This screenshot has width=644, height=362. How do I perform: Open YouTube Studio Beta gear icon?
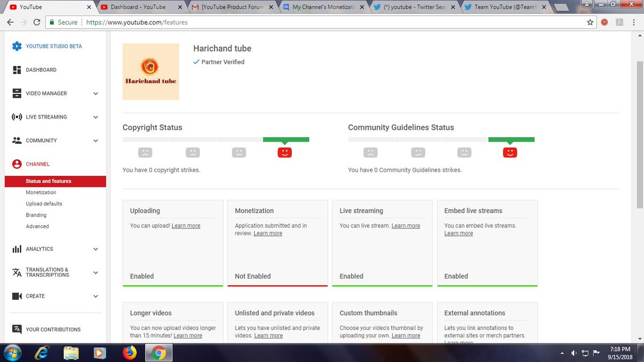pyautogui.click(x=17, y=46)
